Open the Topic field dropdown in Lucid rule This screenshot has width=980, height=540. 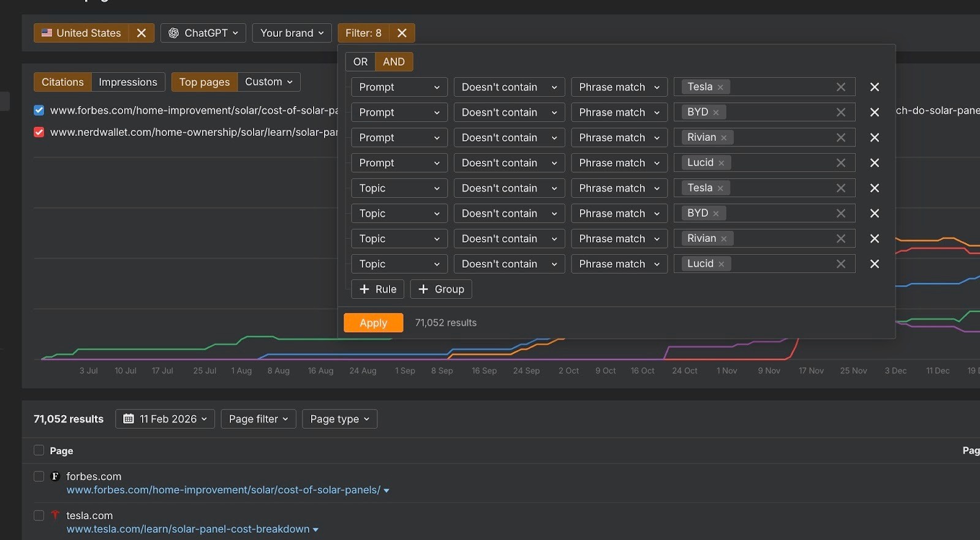click(399, 264)
